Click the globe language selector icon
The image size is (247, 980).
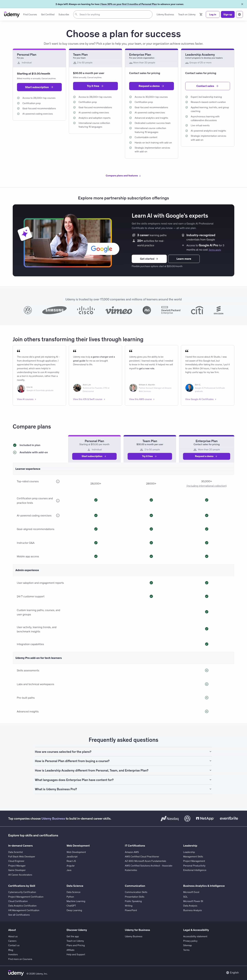pyautogui.click(x=239, y=14)
